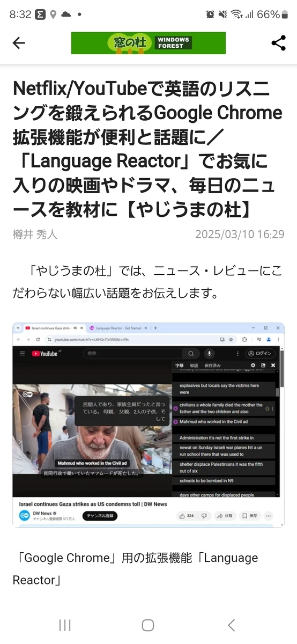This screenshot has height=644, width=297.
Task: Tap the alarm icon in the status bar
Action: tap(210, 14)
